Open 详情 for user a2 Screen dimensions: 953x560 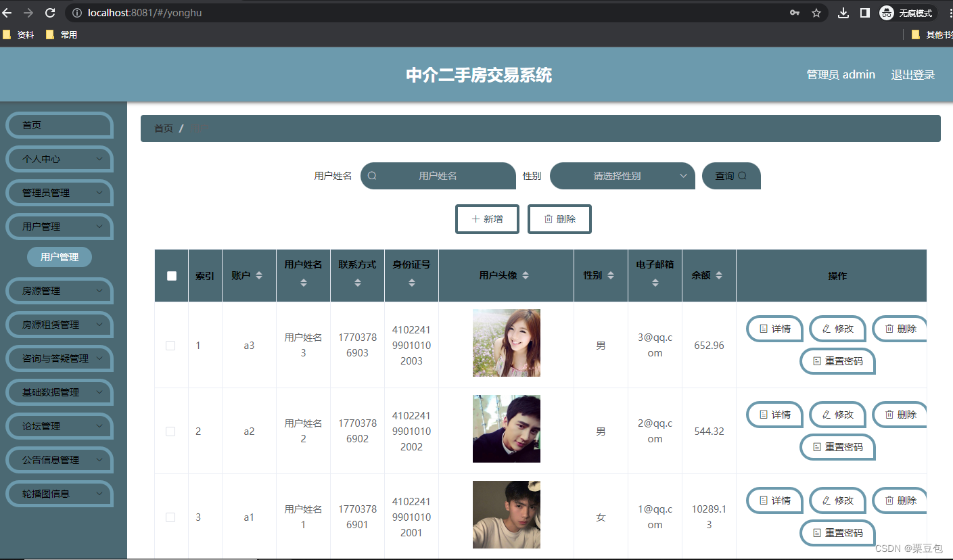click(774, 415)
